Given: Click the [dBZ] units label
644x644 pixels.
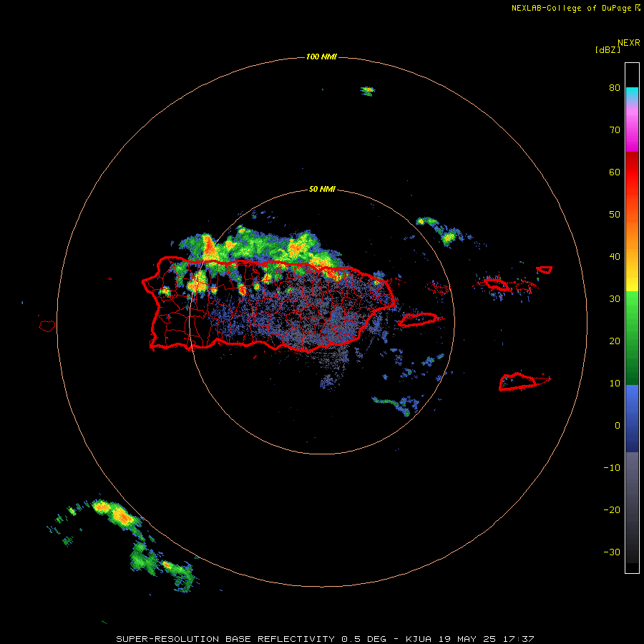Looking at the screenshot, I should tap(608, 50).
